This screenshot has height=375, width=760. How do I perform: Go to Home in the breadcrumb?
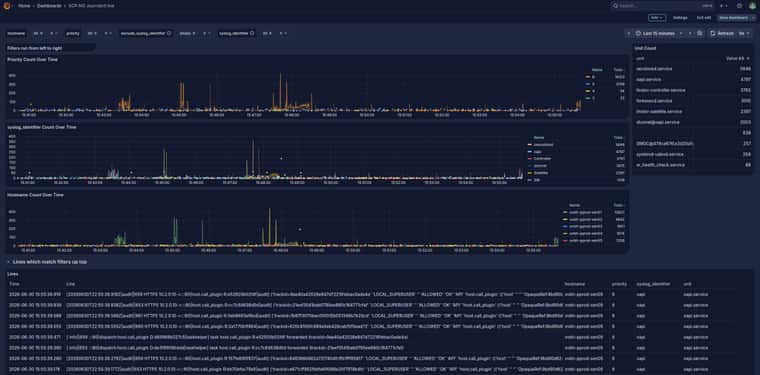[x=24, y=6]
